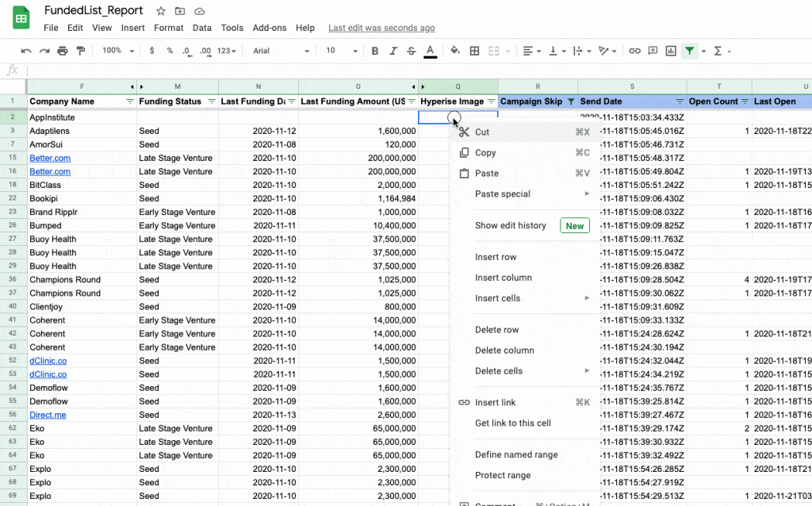This screenshot has height=506, width=812.
Task: Toggle strikethrough formatting
Action: tap(412, 51)
